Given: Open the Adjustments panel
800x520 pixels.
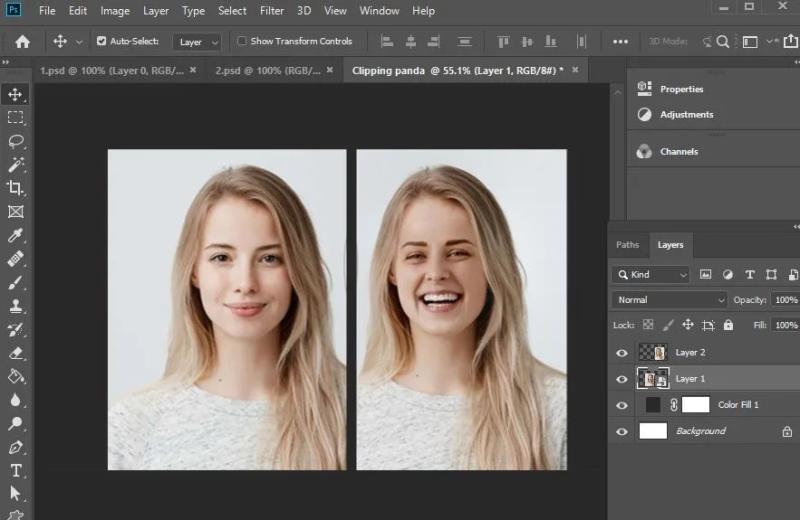Looking at the screenshot, I should [x=686, y=114].
